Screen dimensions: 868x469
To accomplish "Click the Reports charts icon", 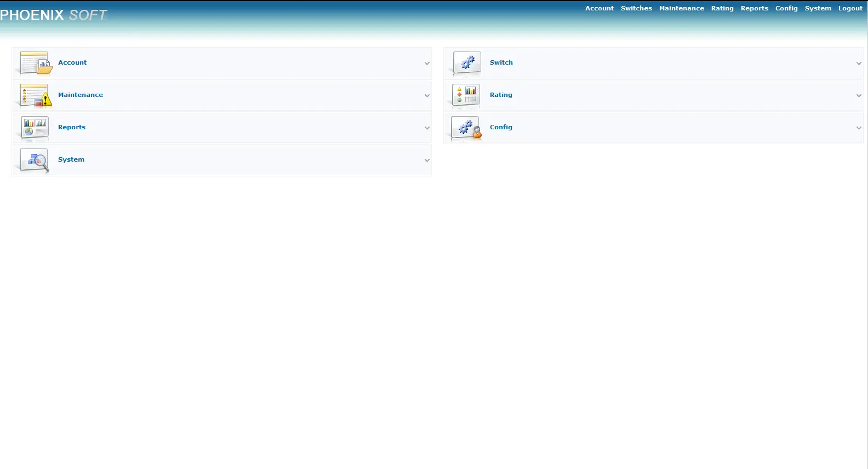I will [x=35, y=128].
